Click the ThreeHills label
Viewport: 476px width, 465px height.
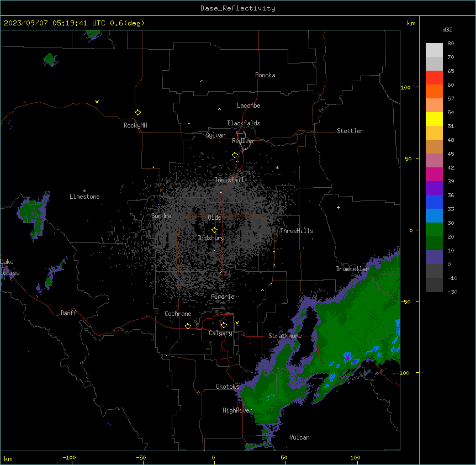click(297, 231)
